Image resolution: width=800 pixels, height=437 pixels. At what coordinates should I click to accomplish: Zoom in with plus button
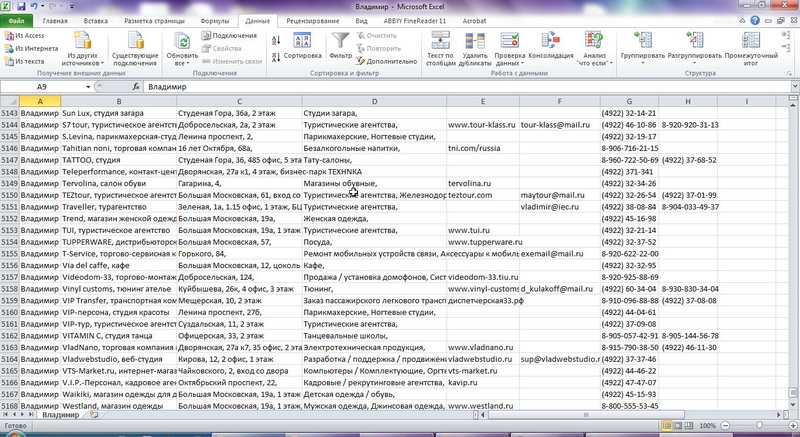(x=793, y=425)
